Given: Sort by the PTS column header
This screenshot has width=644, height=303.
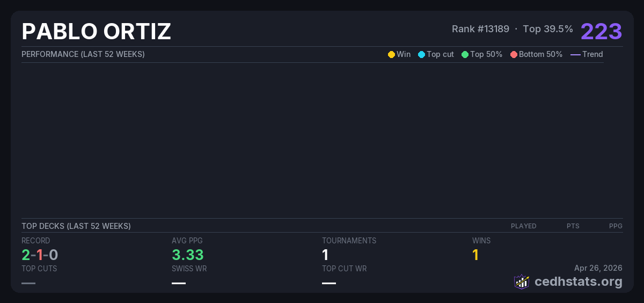Looking at the screenshot, I should [573, 226].
